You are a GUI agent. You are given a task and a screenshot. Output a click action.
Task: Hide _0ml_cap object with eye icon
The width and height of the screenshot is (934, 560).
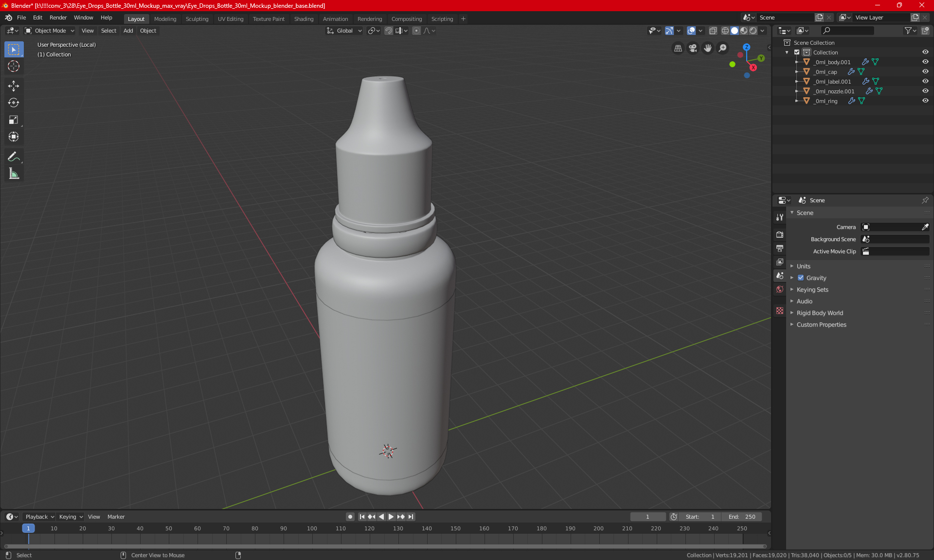click(x=925, y=71)
